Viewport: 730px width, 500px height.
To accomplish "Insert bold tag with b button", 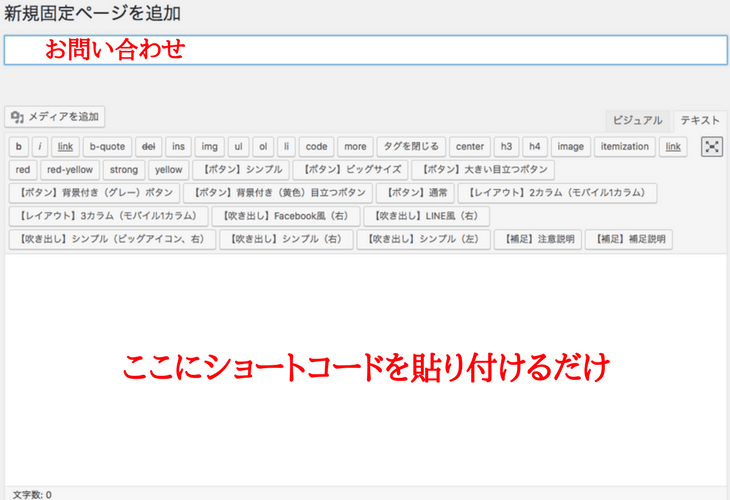I will point(19,147).
